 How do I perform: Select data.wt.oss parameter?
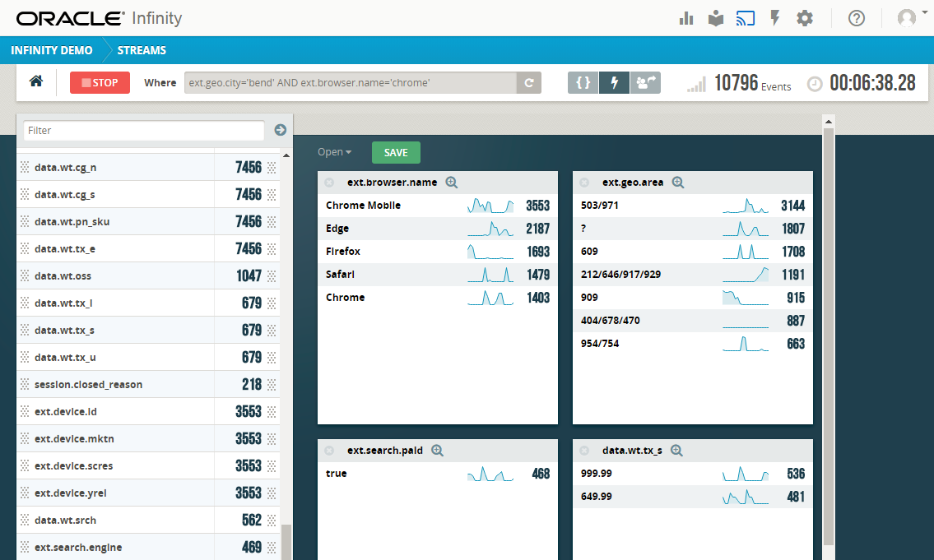pyautogui.click(x=148, y=275)
